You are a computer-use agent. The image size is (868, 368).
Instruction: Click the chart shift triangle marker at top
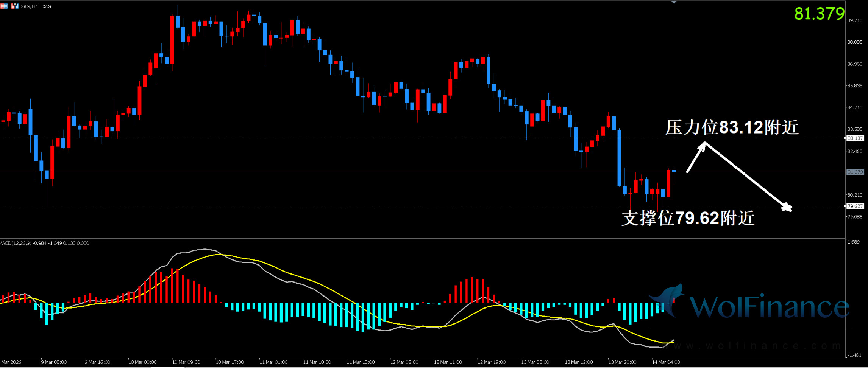[x=674, y=3]
